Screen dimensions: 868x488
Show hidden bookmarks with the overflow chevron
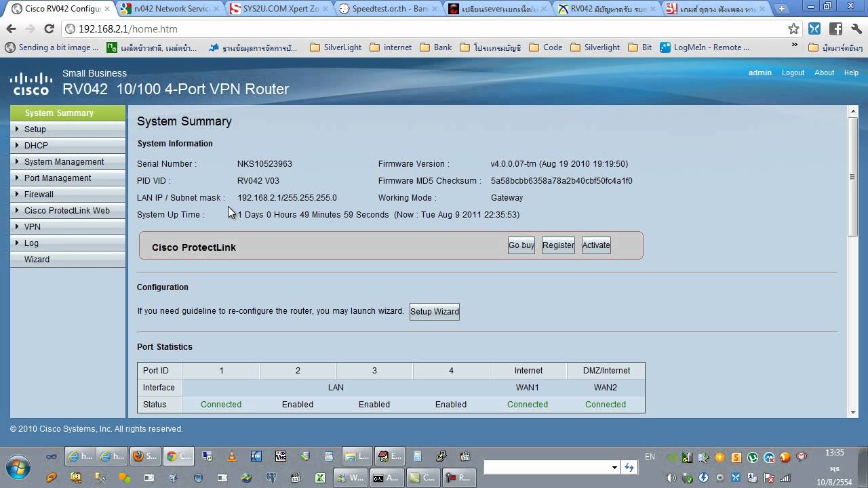pos(795,45)
